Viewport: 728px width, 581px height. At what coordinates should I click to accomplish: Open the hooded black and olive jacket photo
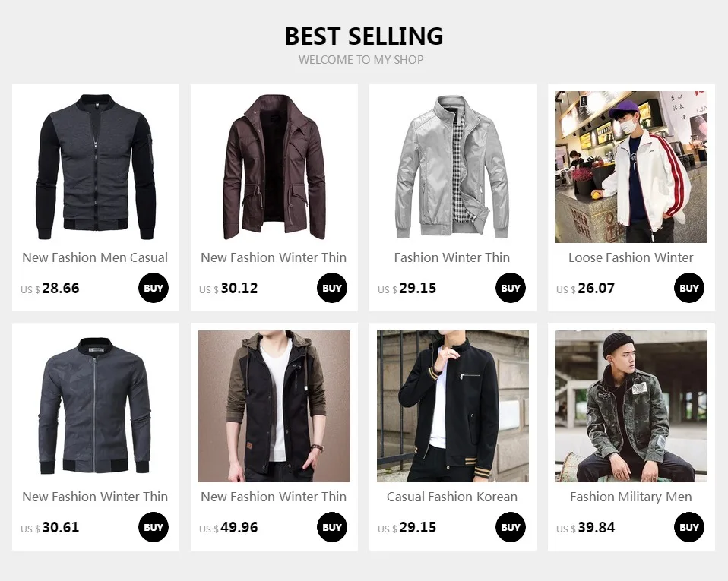point(274,406)
